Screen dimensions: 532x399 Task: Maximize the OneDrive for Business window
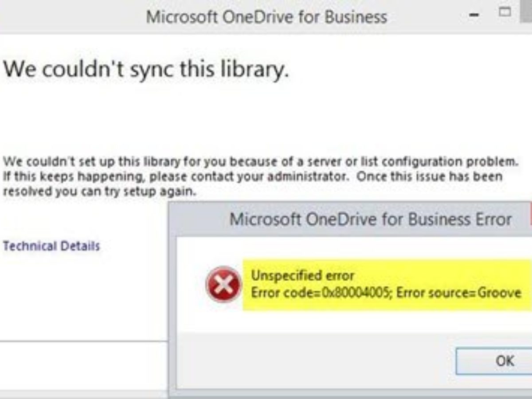tap(505, 12)
